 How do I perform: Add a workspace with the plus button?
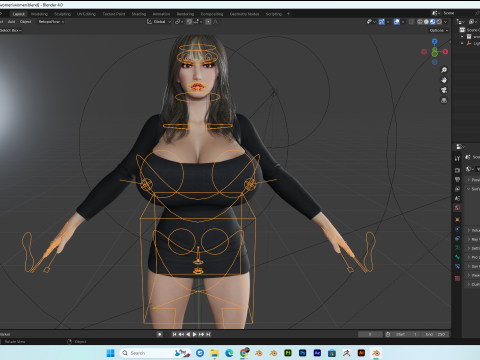[288, 14]
